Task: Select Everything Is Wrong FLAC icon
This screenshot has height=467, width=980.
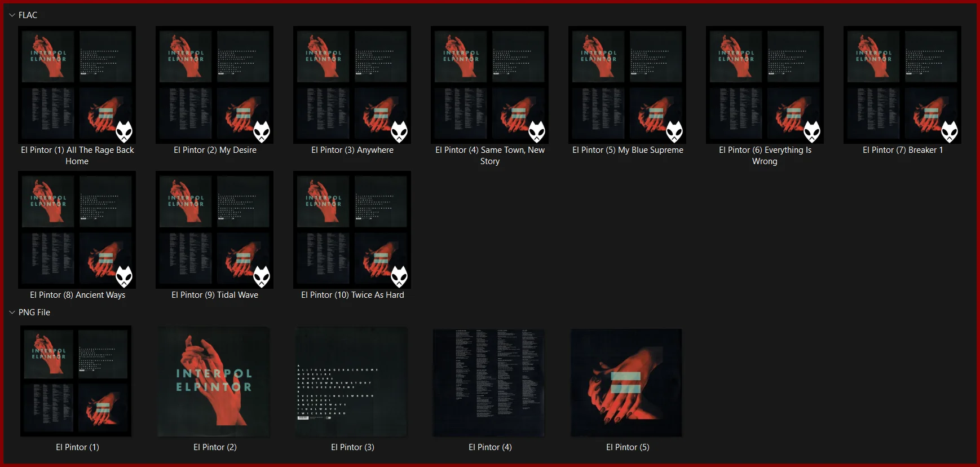Action: [x=765, y=85]
